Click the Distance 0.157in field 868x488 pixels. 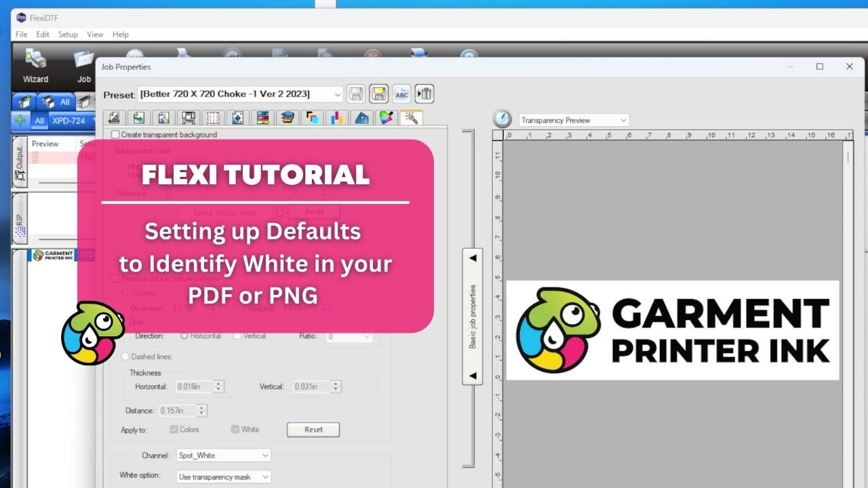[x=178, y=411]
